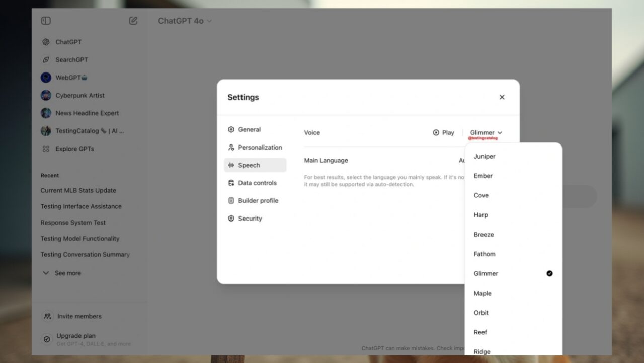Set the voice to Reef

click(x=513, y=332)
